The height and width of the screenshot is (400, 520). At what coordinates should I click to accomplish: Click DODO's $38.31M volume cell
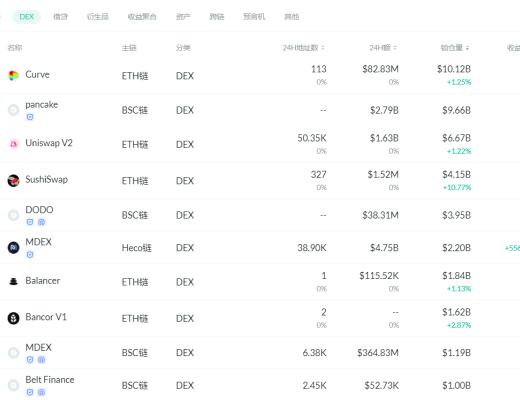point(381,215)
